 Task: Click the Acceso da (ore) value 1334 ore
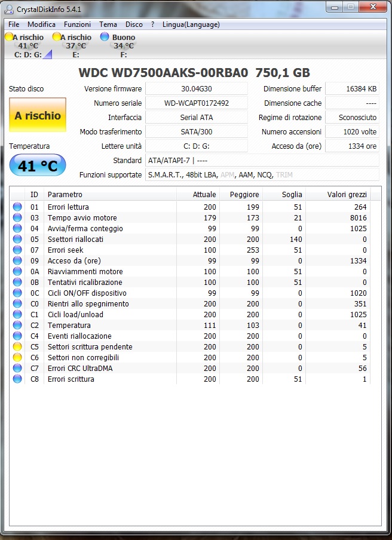click(x=352, y=146)
